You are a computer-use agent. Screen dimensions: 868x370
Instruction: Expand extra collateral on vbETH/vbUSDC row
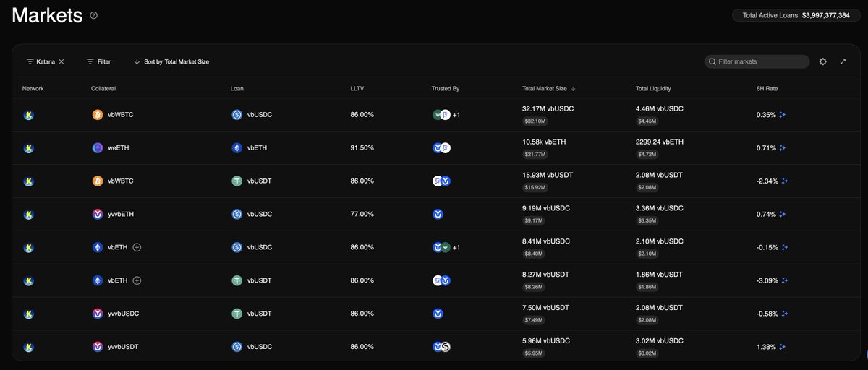pos(137,247)
